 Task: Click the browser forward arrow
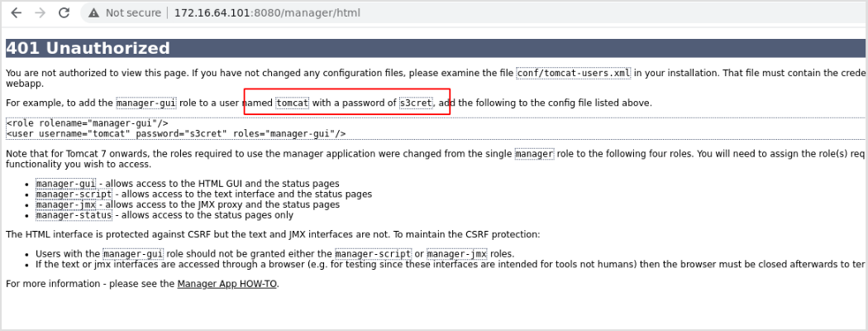coord(40,12)
